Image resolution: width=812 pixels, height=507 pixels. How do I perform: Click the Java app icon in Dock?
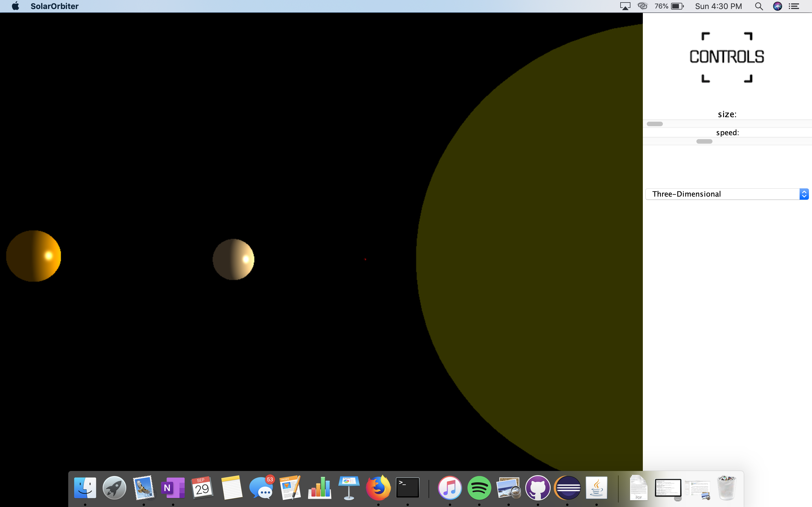596,488
